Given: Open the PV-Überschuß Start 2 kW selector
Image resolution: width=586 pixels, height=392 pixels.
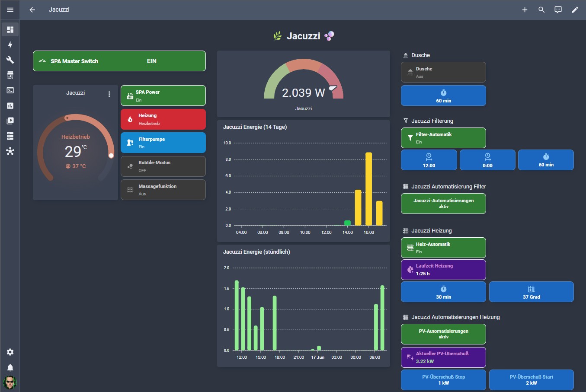Looking at the screenshot, I should click(x=532, y=380).
